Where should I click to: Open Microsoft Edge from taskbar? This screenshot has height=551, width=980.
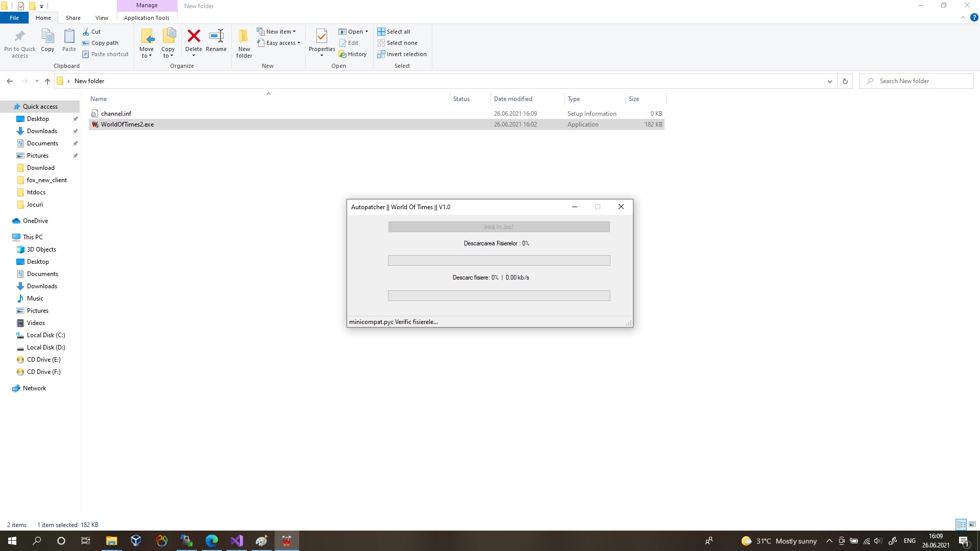coord(211,541)
